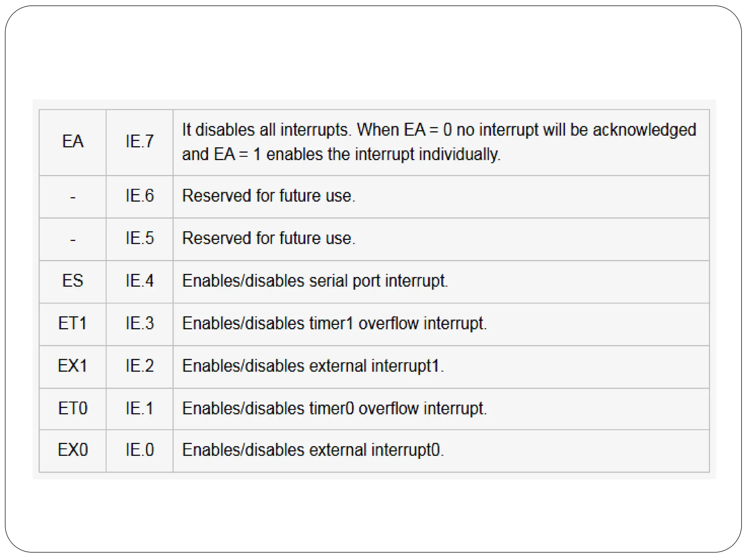Click 'Reserved for future use' in IE.6 row
This screenshot has width=747, height=560.
pos(268,196)
